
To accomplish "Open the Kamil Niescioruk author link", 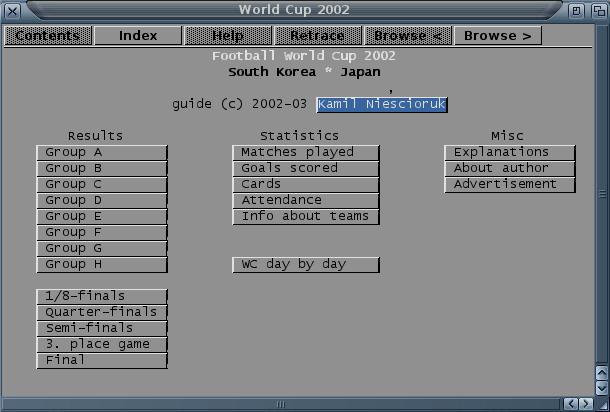I will [x=382, y=105].
